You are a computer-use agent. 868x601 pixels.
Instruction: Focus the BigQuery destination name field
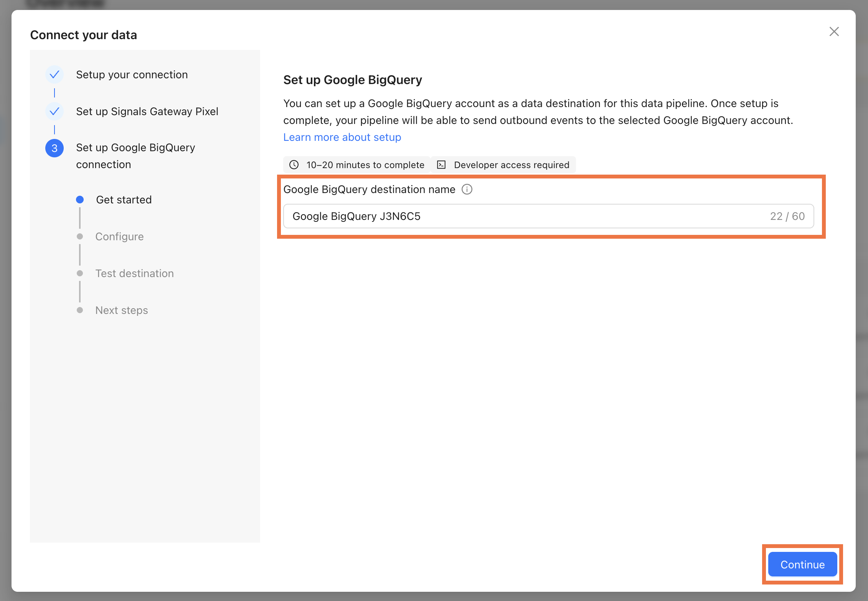point(548,216)
